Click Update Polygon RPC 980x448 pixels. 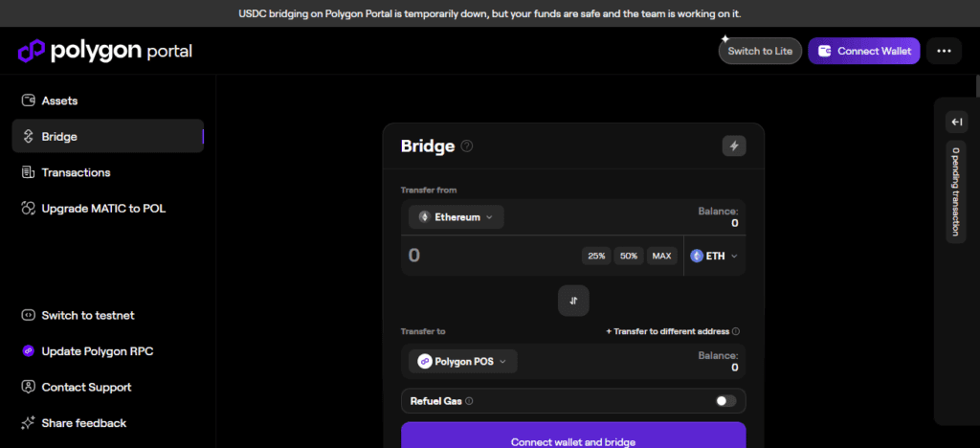tap(107, 351)
